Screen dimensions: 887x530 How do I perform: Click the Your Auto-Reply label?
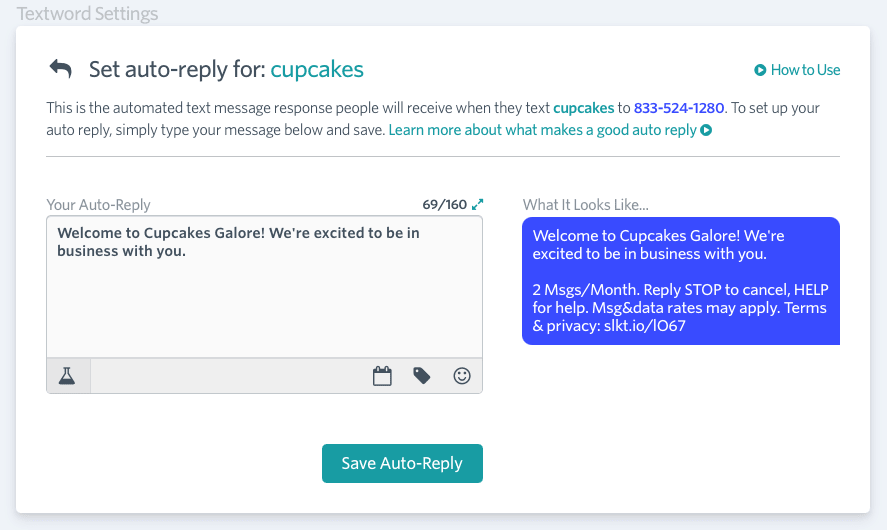point(98,205)
